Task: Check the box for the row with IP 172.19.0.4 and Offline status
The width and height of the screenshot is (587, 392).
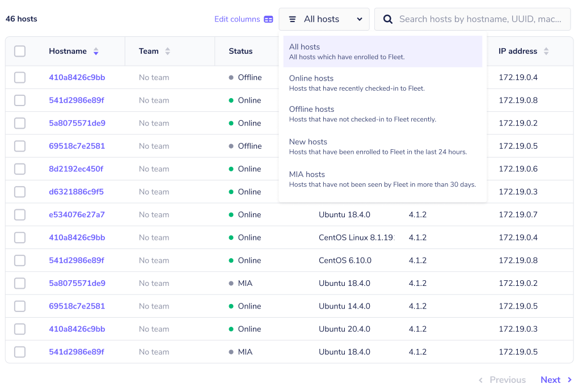Action: [20, 78]
